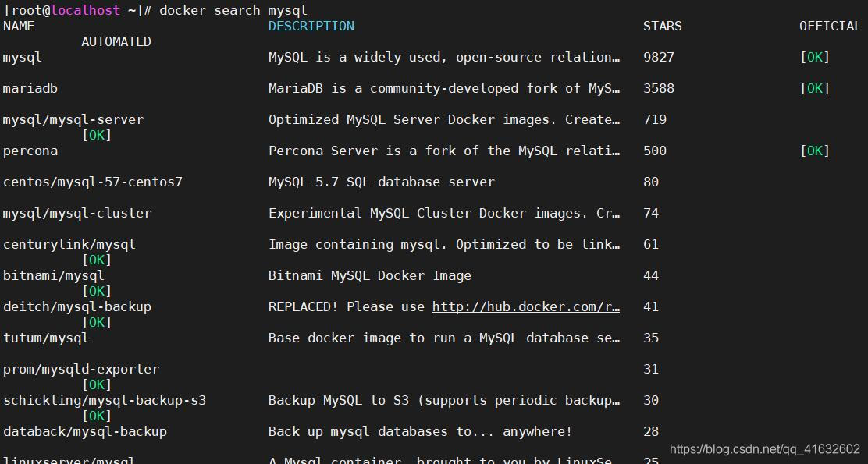Click the AUTOMATED column header
Screen dimensions: 868x464
point(116,41)
